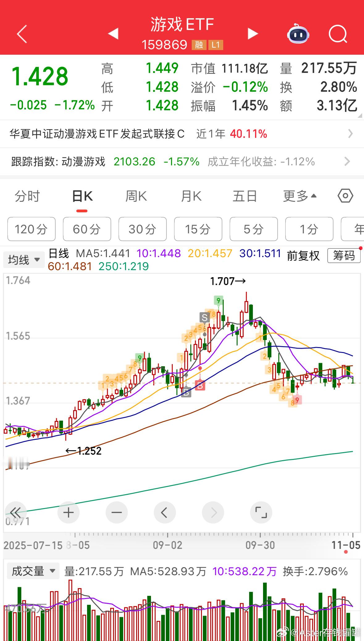Image resolution: width=364 pixels, height=641 pixels.
Task: Tap the volume MA5:528.93万 label
Action: pos(168,571)
